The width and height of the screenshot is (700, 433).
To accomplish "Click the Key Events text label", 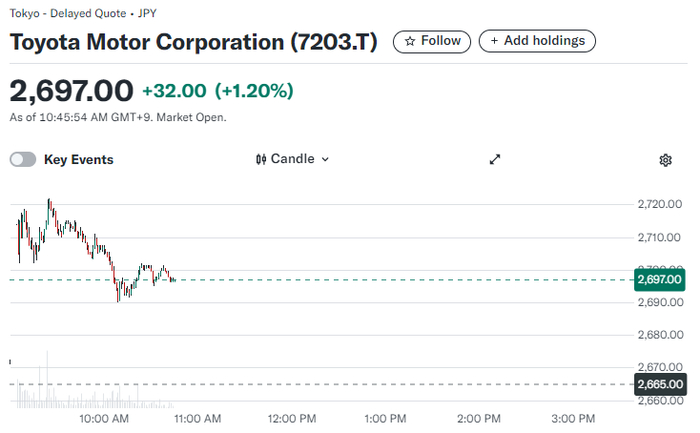I will tap(79, 159).
